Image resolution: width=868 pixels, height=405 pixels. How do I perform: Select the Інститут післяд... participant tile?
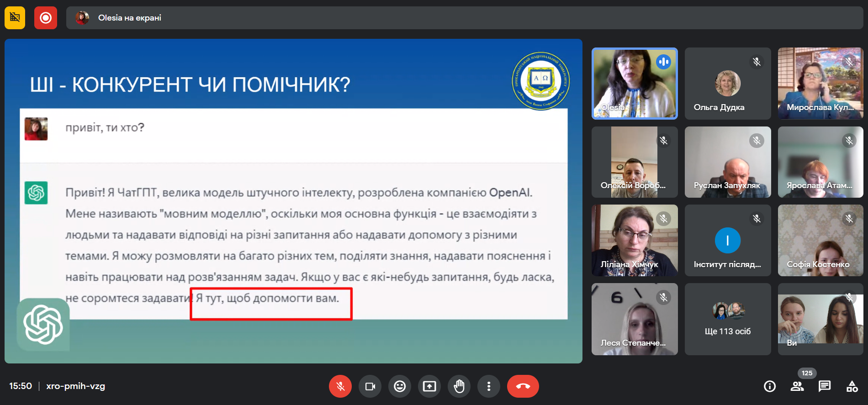point(727,241)
